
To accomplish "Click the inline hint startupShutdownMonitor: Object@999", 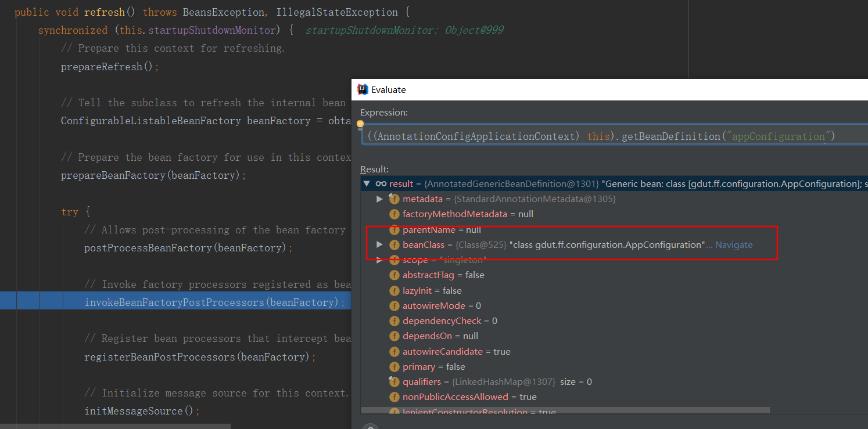I will 404,30.
